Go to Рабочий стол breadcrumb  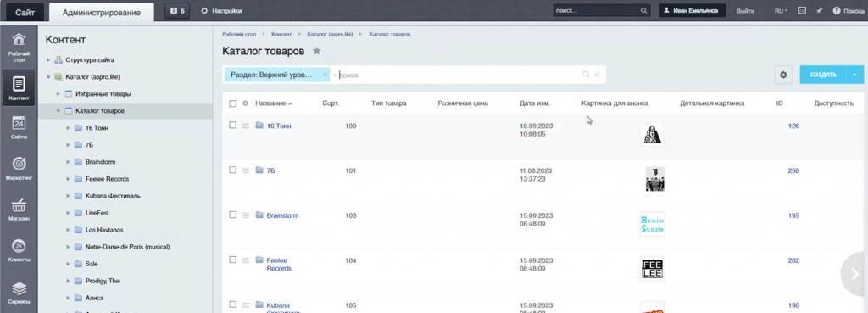tap(239, 34)
